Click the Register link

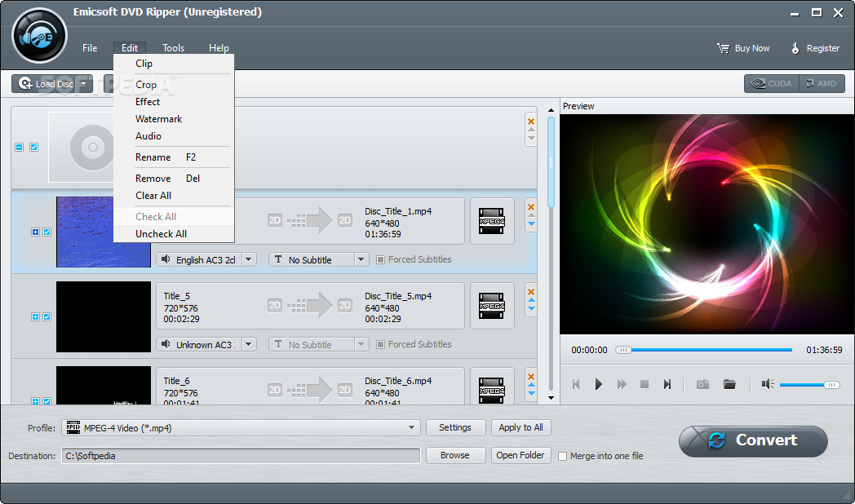[815, 48]
